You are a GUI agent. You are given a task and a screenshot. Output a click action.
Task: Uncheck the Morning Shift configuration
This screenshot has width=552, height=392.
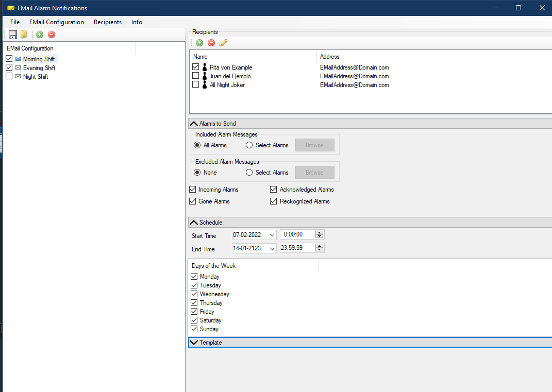click(x=9, y=59)
